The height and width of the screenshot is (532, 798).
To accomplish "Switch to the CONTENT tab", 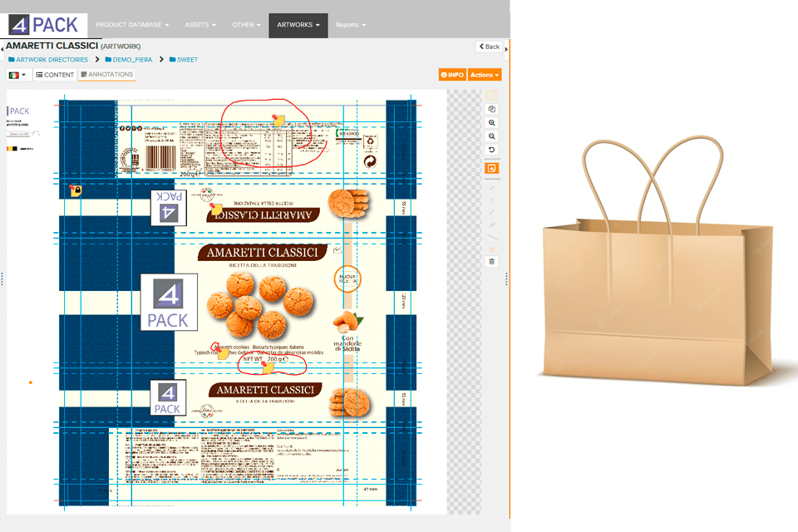I will coord(55,75).
